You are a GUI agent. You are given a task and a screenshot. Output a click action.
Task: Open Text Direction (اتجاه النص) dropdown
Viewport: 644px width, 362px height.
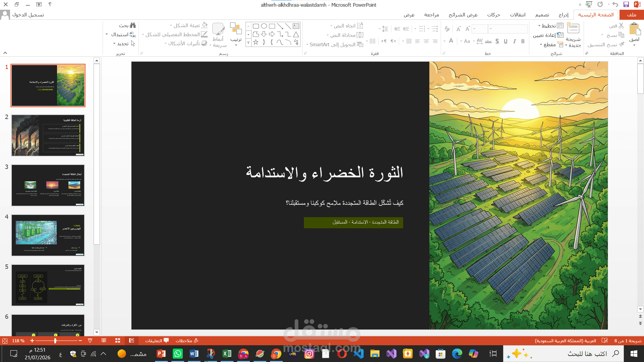[346, 26]
